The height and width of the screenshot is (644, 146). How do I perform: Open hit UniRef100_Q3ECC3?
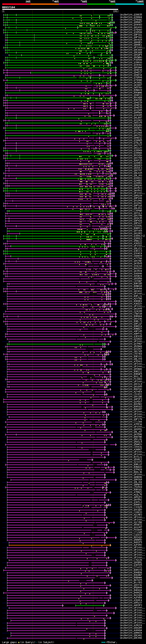[x=131, y=251]
